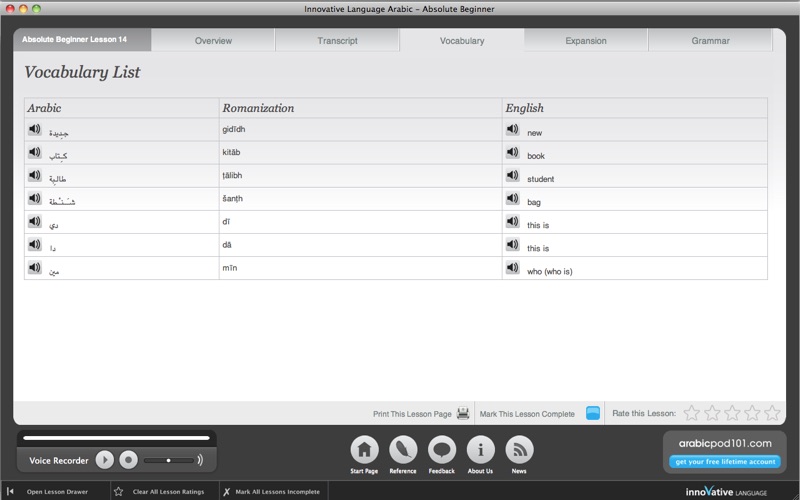800x500 pixels.
Task: Click the 'gidīdh' romanization cell
Action: pos(360,130)
